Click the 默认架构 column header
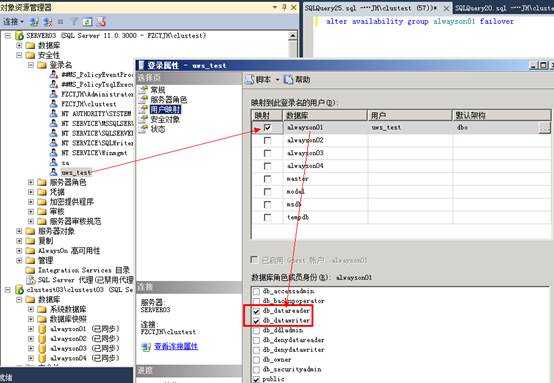Screen dimensions: 554x383 (501, 115)
